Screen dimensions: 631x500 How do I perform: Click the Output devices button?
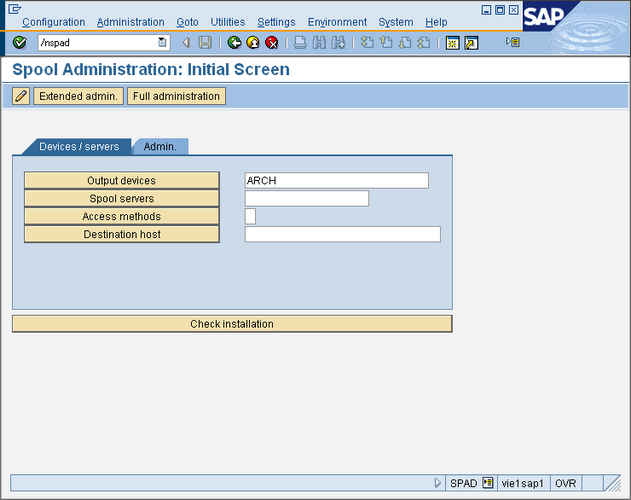[121, 180]
